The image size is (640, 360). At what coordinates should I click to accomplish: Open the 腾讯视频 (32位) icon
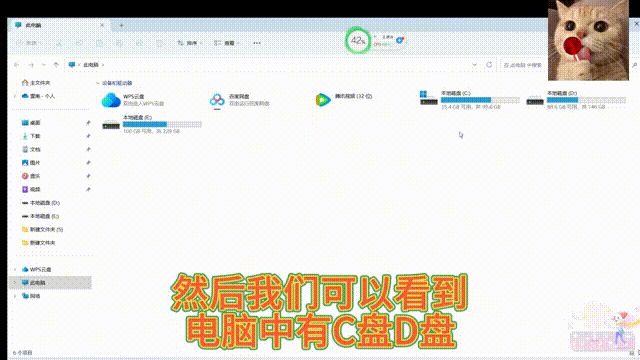323,100
